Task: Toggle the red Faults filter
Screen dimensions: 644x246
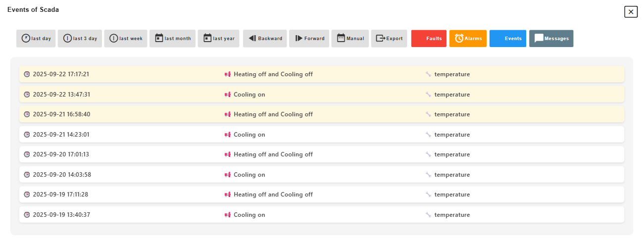Action: (429, 39)
